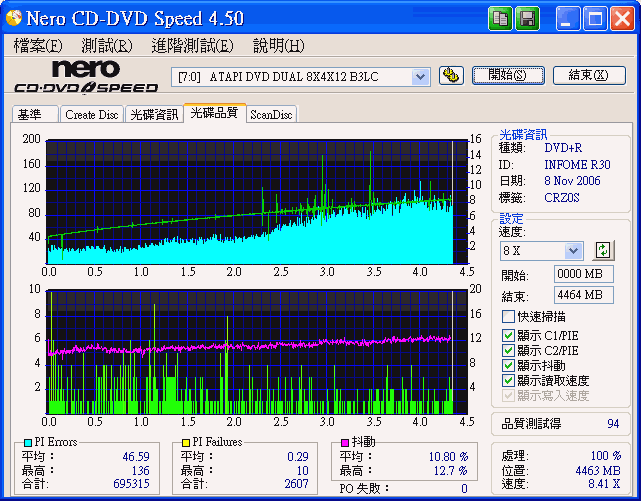Open the options wrench icon button
This screenshot has width=641, height=501.
(x=451, y=76)
